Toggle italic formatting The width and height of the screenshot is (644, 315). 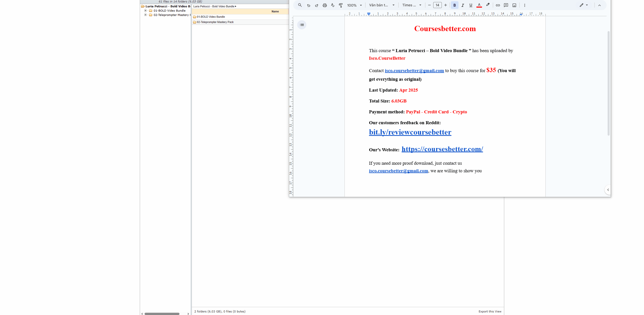point(463,5)
